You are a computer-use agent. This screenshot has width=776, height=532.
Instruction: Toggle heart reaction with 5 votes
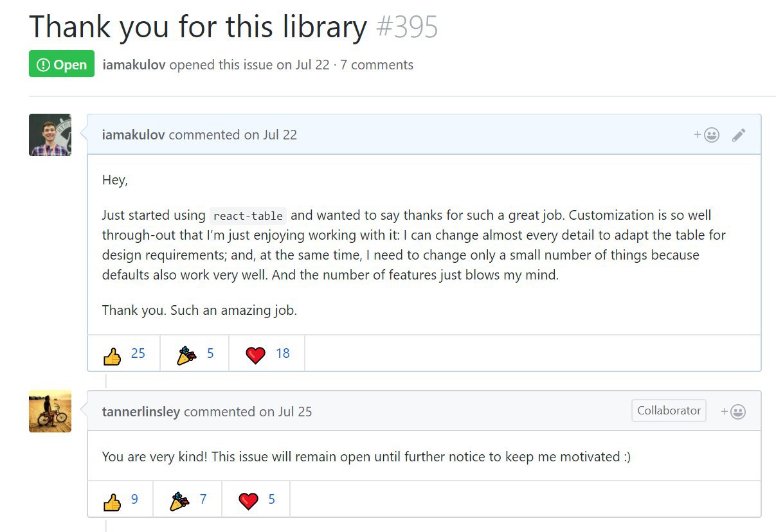click(x=256, y=499)
